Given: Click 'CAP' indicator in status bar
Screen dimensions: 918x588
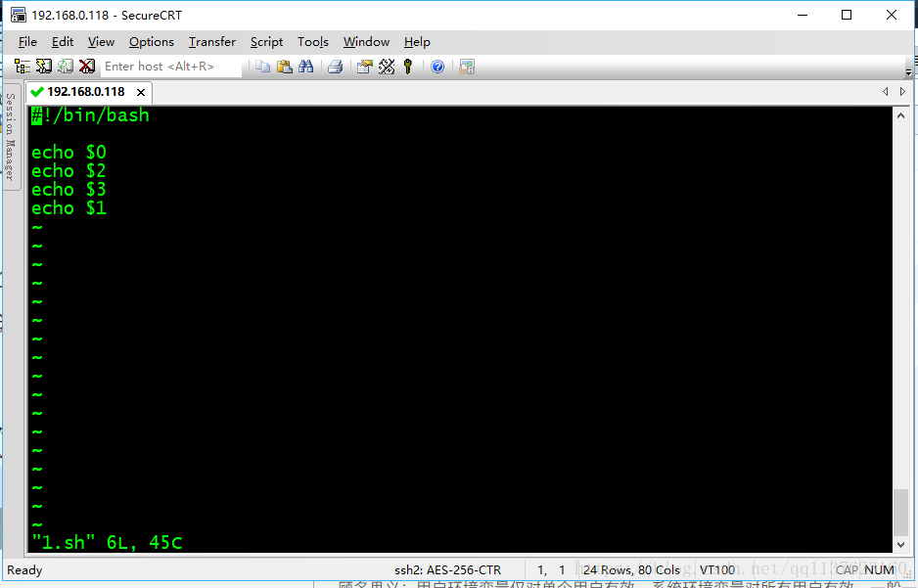Looking at the screenshot, I should pos(847,570).
